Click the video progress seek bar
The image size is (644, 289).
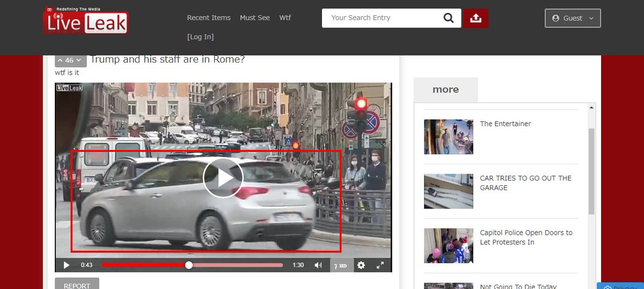[x=192, y=265]
